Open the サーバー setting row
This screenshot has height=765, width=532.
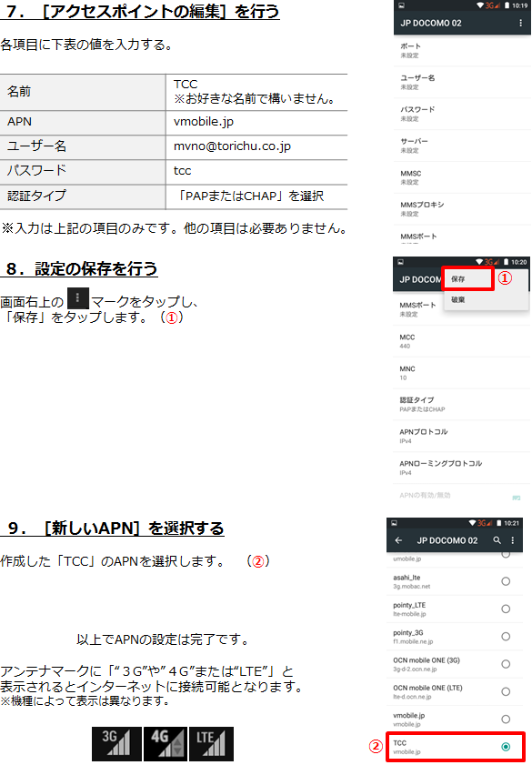coord(462,146)
